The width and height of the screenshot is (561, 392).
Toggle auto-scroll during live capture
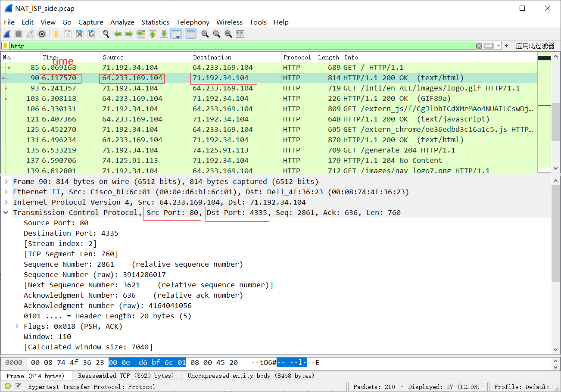tap(176, 34)
